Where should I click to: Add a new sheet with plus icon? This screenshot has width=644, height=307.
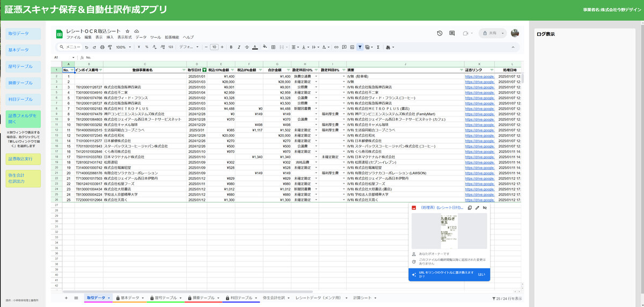coord(67,297)
